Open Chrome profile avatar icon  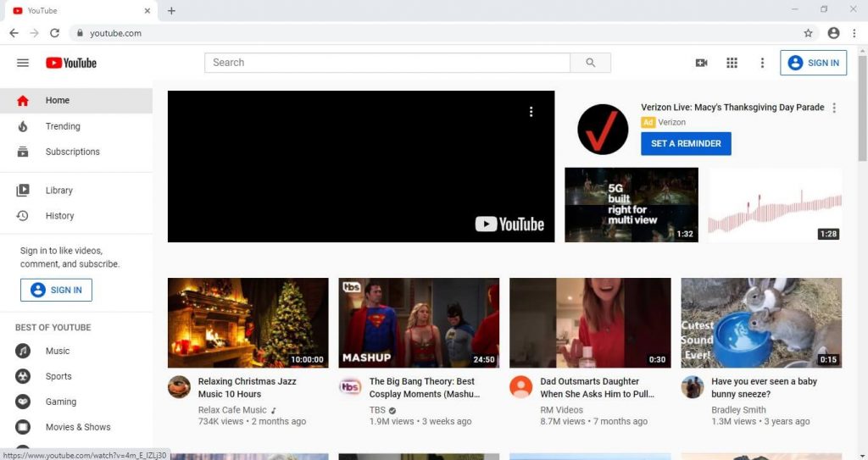(x=834, y=33)
